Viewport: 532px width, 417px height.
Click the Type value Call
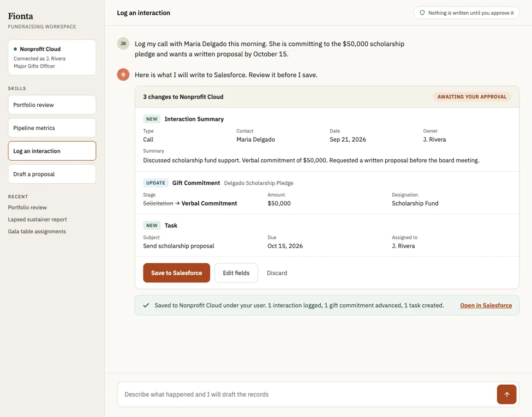tap(148, 140)
